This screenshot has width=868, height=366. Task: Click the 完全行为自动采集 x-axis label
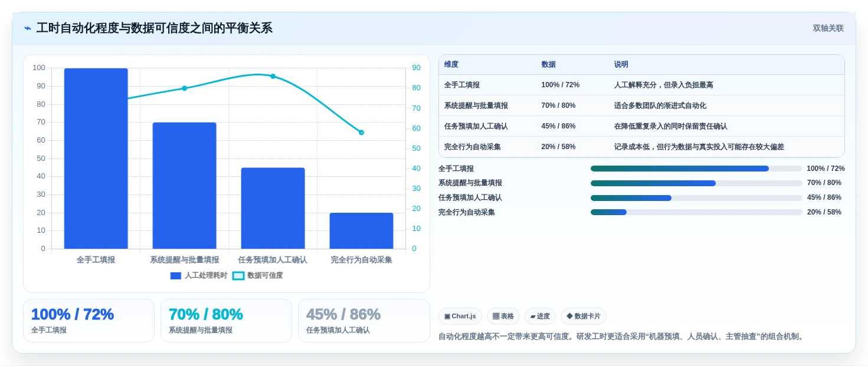(362, 259)
